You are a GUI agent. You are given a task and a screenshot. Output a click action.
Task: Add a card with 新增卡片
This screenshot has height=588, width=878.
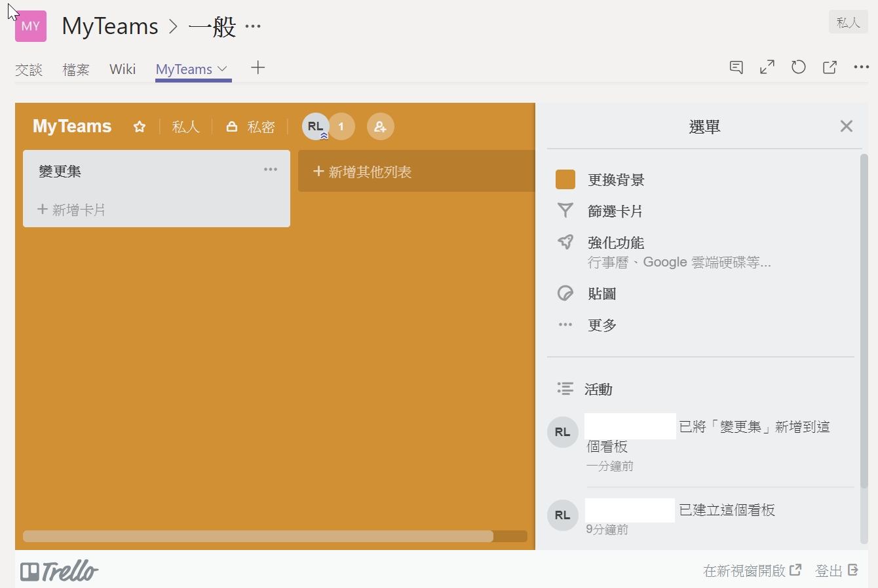[x=72, y=210]
